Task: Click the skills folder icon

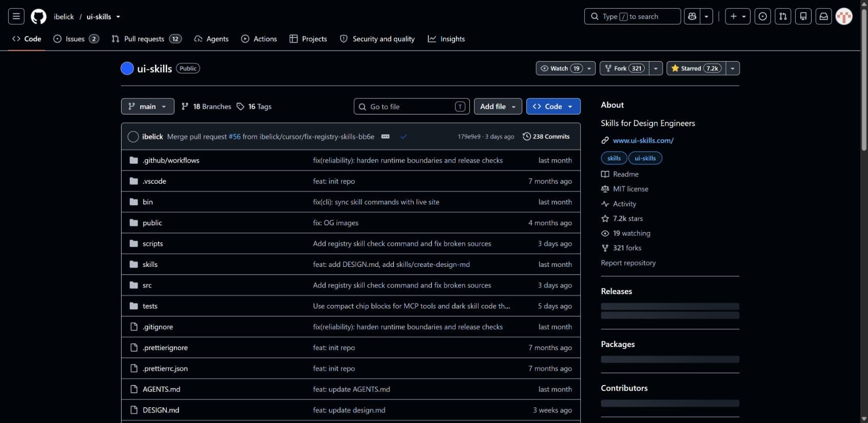Action: pos(134,264)
